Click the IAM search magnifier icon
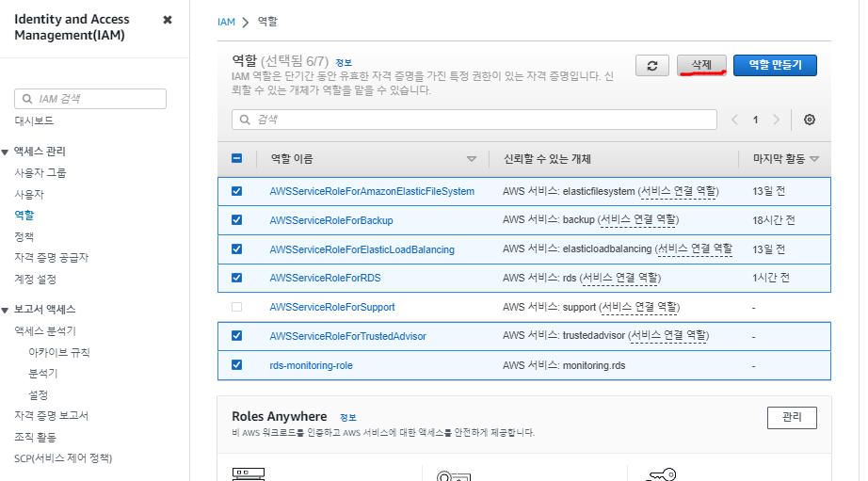This screenshot has height=481, width=868. pyautogui.click(x=26, y=99)
